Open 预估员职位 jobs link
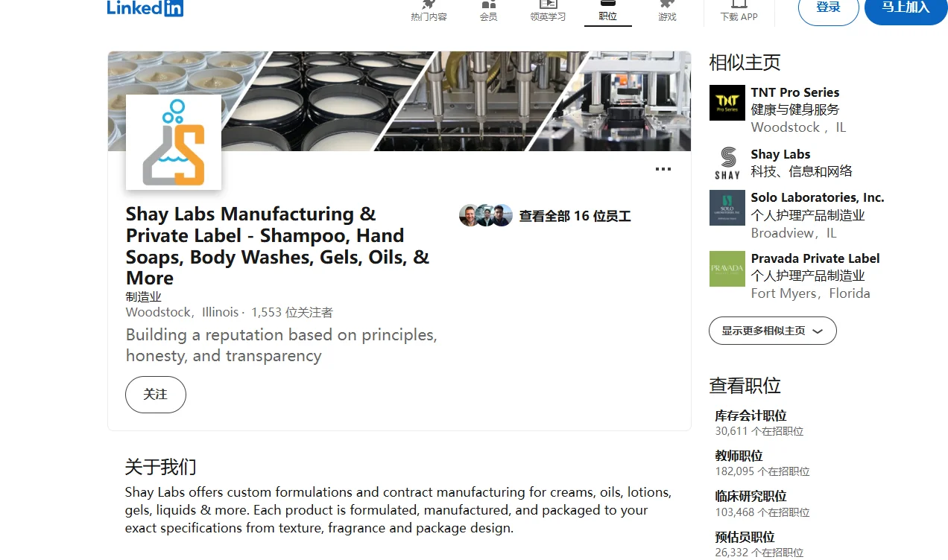948x560 pixels. (x=745, y=537)
